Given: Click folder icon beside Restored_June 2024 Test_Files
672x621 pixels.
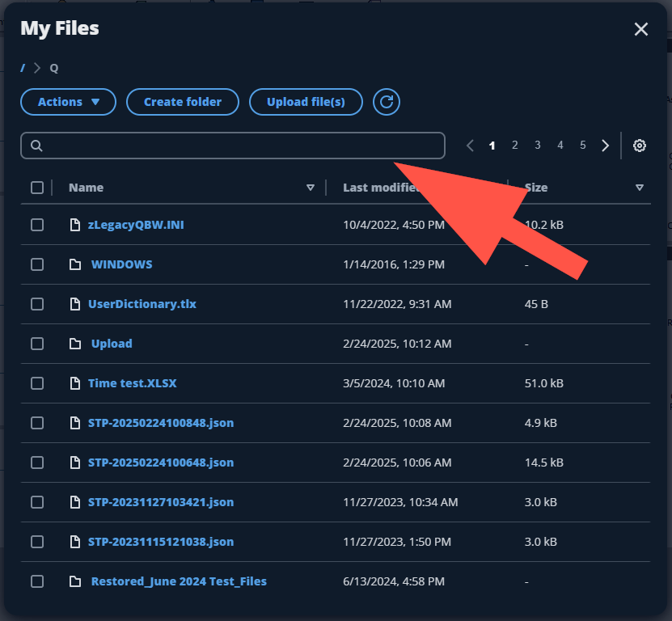Looking at the screenshot, I should pyautogui.click(x=75, y=581).
